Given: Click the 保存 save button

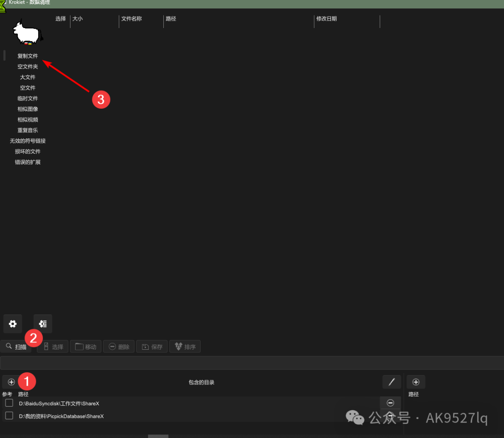Looking at the screenshot, I should click(152, 346).
